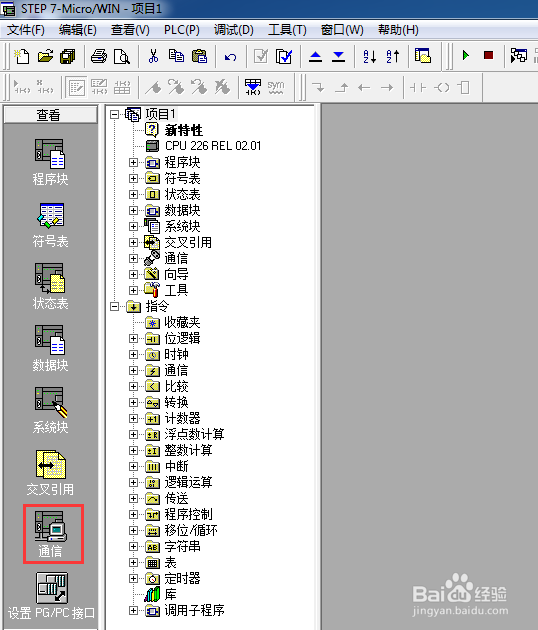Open an existing project file

tap(45, 56)
